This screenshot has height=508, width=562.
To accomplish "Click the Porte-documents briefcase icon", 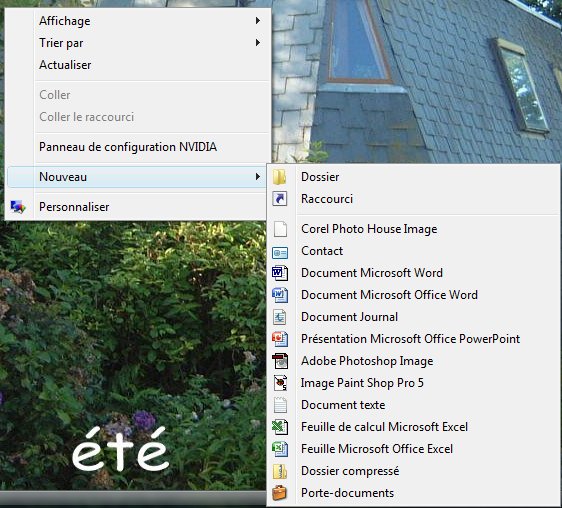I will point(280,493).
